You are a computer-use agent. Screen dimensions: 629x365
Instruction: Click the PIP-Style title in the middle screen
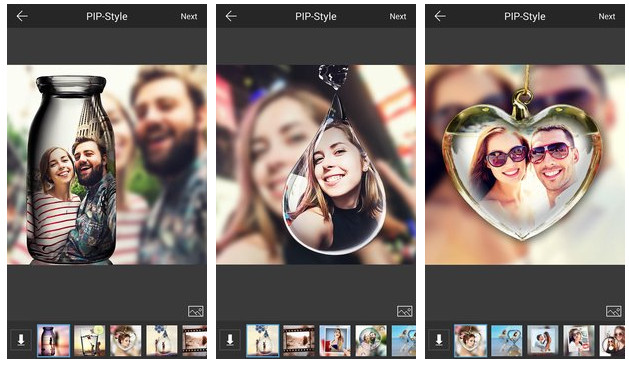click(x=316, y=16)
